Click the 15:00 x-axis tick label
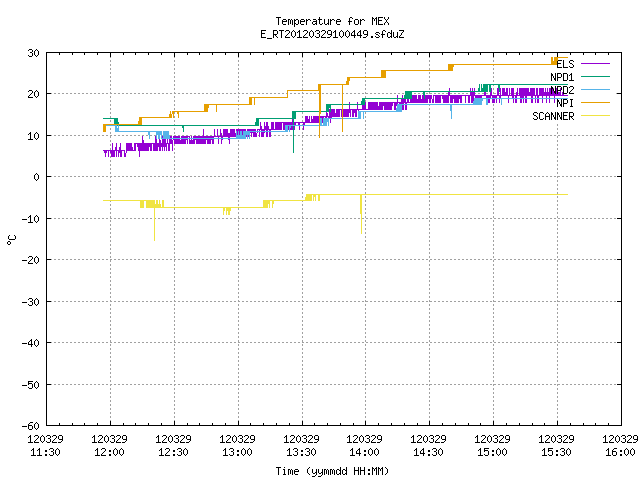The height and width of the screenshot is (480, 640). tap(492, 453)
